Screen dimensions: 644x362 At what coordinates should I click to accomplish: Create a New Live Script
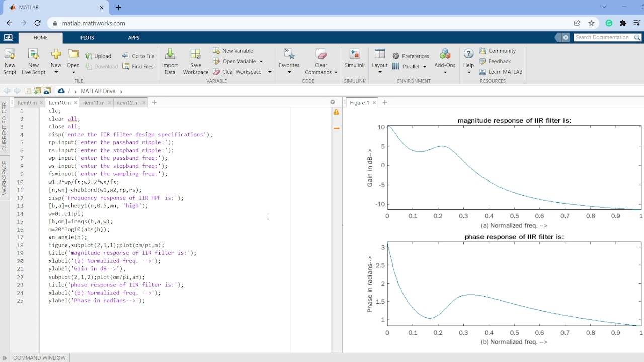pyautogui.click(x=33, y=62)
